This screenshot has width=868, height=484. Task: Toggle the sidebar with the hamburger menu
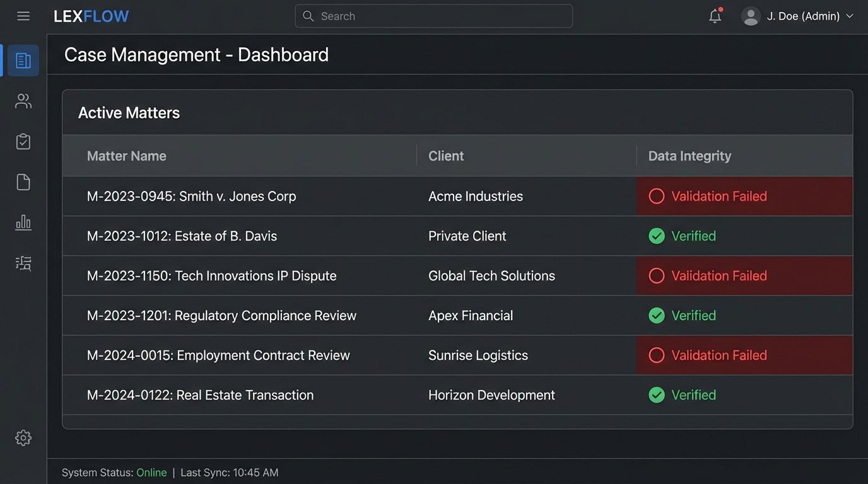pyautogui.click(x=23, y=16)
